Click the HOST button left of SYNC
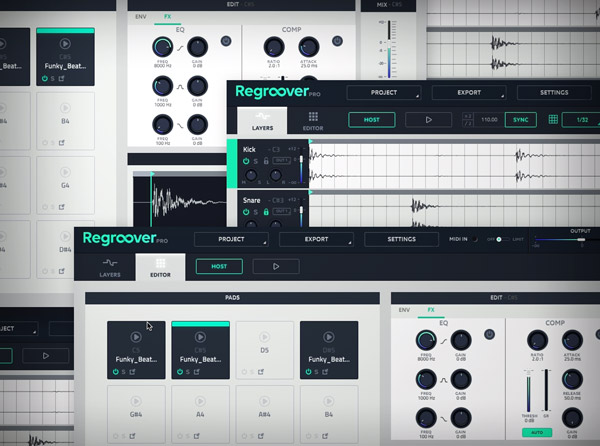600x446 pixels. click(371, 119)
